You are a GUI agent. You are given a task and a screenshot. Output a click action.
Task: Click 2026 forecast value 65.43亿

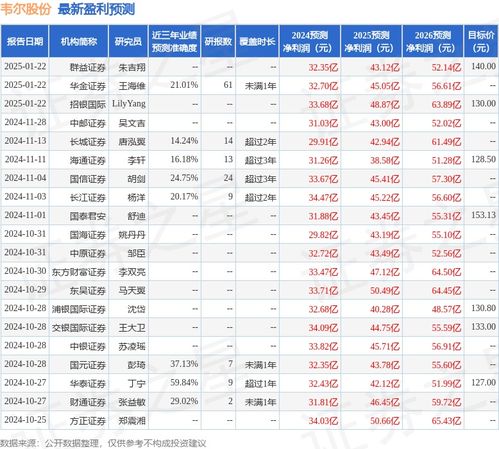446,421
